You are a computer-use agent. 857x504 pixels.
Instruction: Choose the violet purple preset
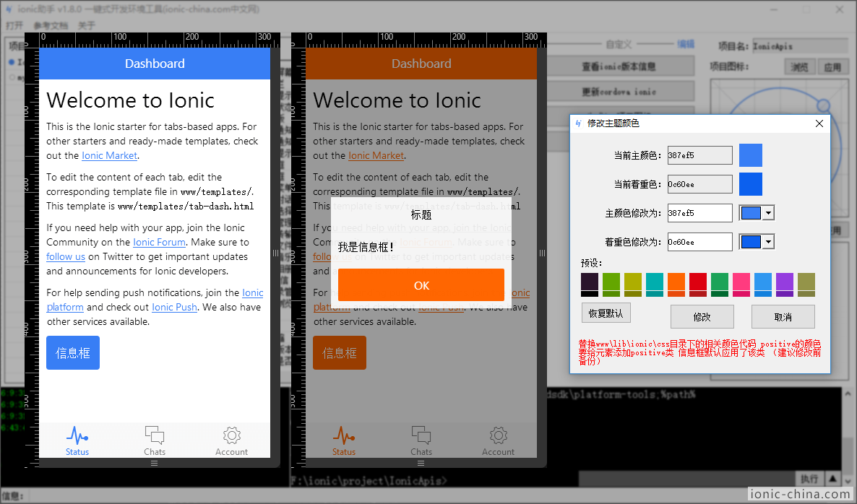click(x=784, y=285)
